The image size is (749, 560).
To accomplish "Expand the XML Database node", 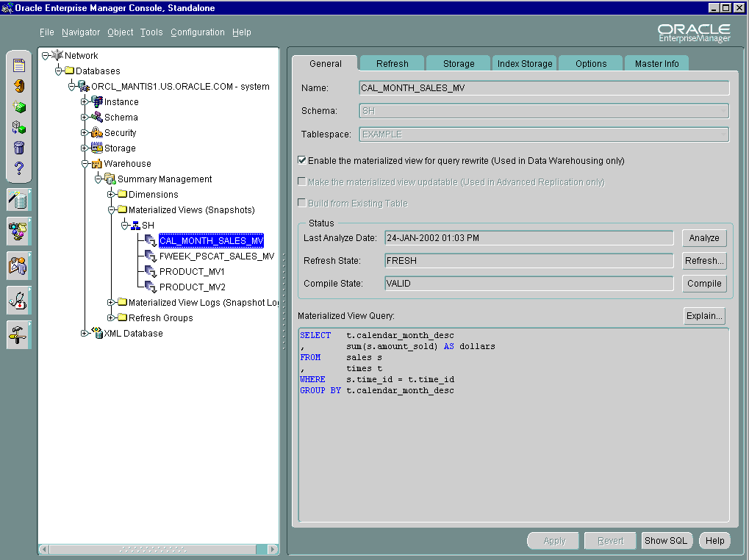I will click(x=85, y=334).
